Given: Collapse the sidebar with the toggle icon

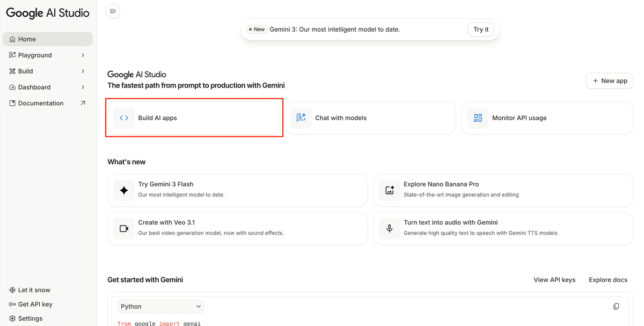Looking at the screenshot, I should coord(113,11).
